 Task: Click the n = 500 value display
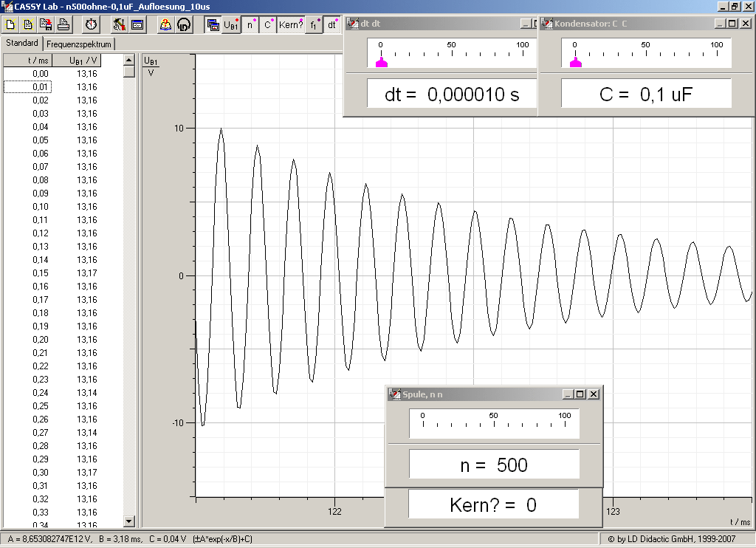(494, 465)
